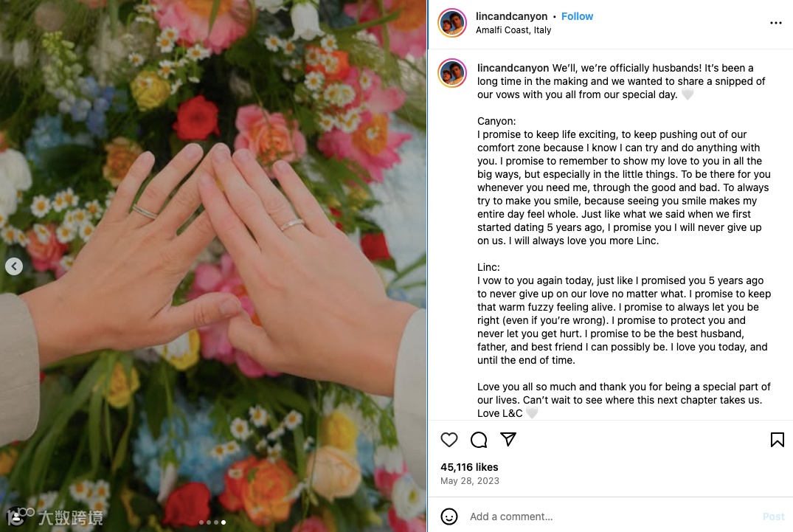This screenshot has width=793, height=532.
Task: Like the post with the heart icon
Action: point(449,440)
